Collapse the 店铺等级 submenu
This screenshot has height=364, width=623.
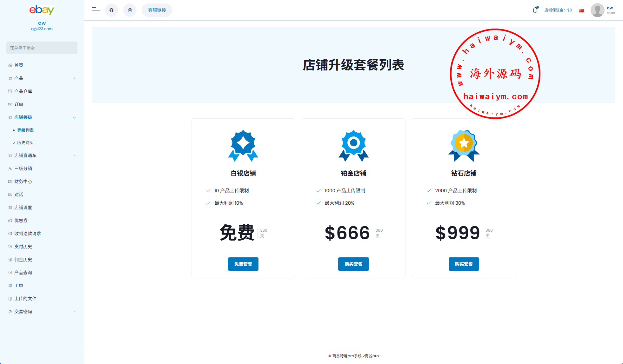(x=74, y=117)
